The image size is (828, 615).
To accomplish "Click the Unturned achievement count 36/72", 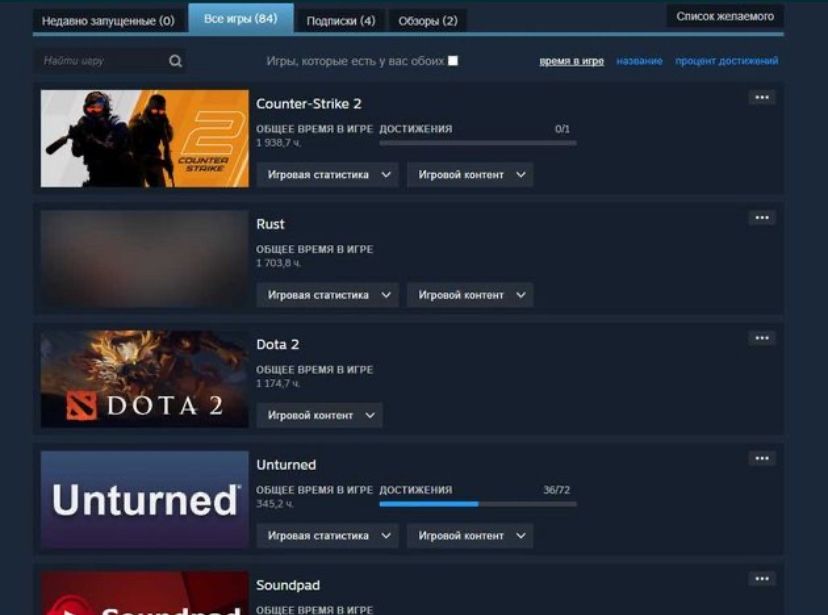I will click(x=557, y=490).
